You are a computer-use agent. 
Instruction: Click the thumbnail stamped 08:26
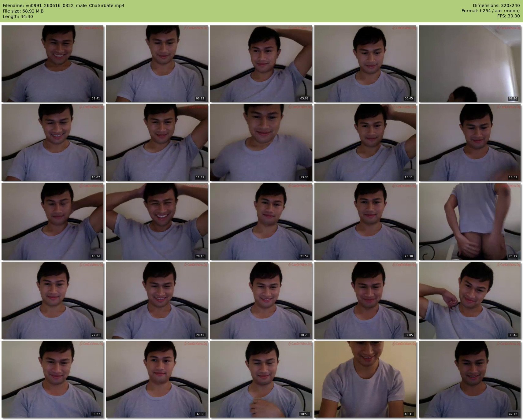click(x=470, y=64)
